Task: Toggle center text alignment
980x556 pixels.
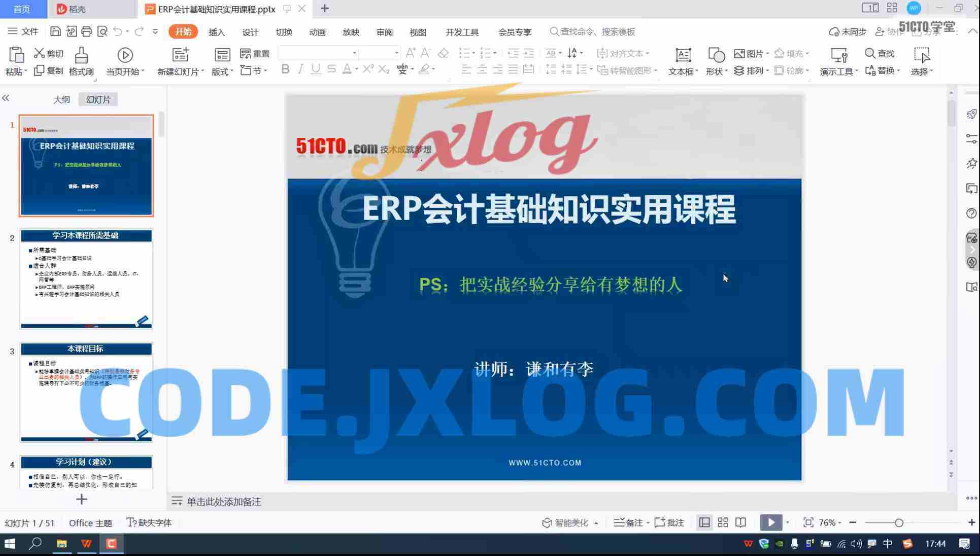Action: (x=482, y=69)
